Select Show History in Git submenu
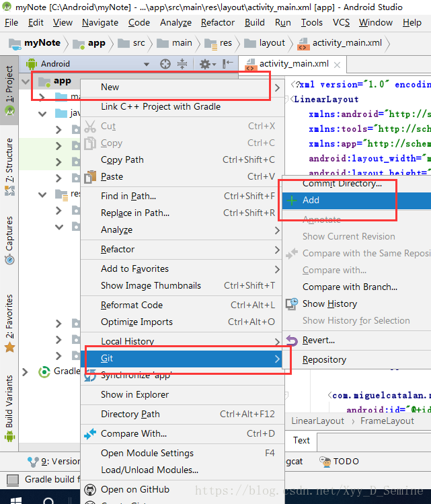Viewport: 431px width, 504px height. pyautogui.click(x=356, y=303)
